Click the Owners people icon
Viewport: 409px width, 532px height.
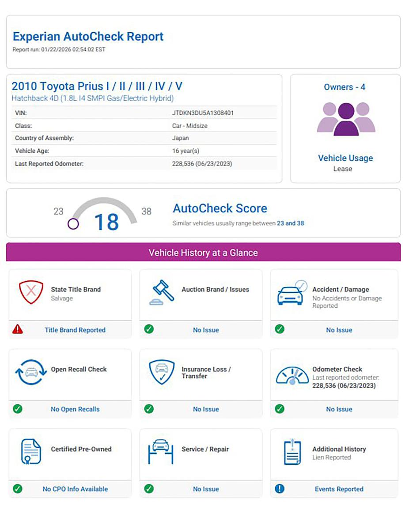coord(345,119)
